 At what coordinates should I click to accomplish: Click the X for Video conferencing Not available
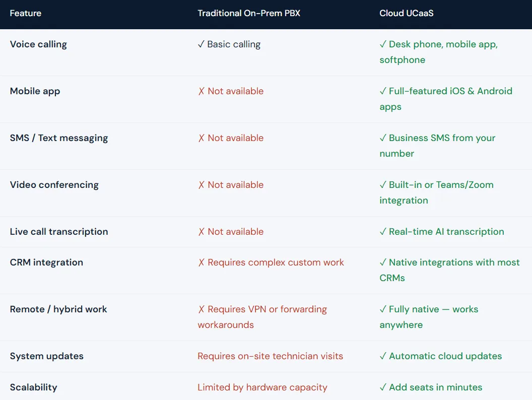(x=201, y=185)
